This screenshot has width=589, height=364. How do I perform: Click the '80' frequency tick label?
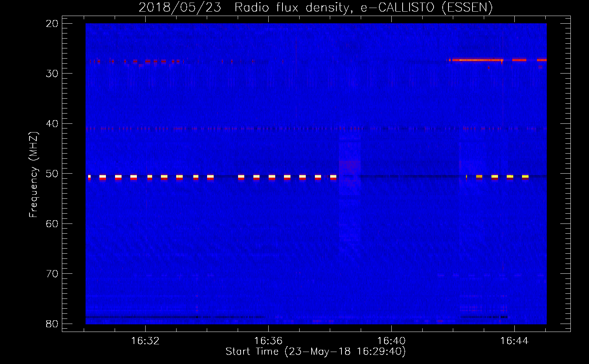click(52, 324)
